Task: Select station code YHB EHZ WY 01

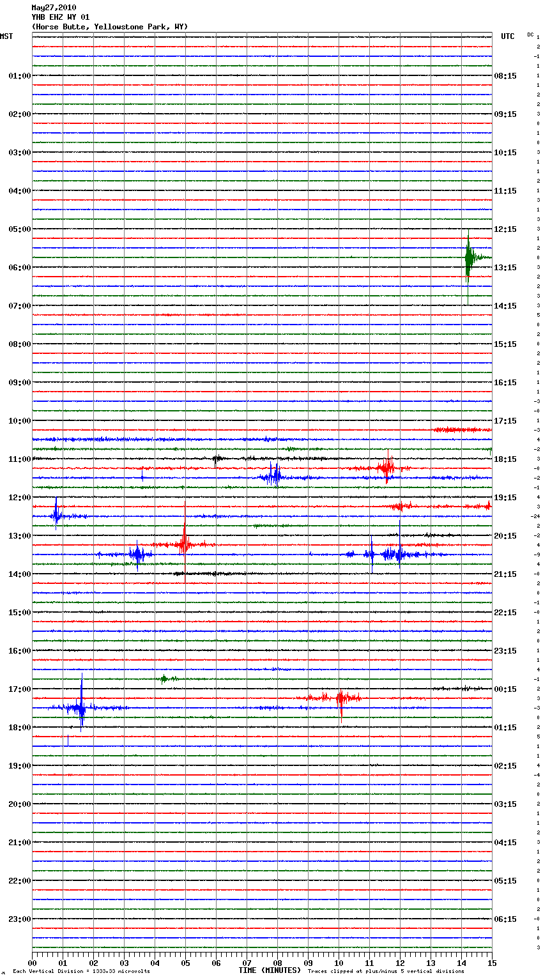Action: coord(61,17)
